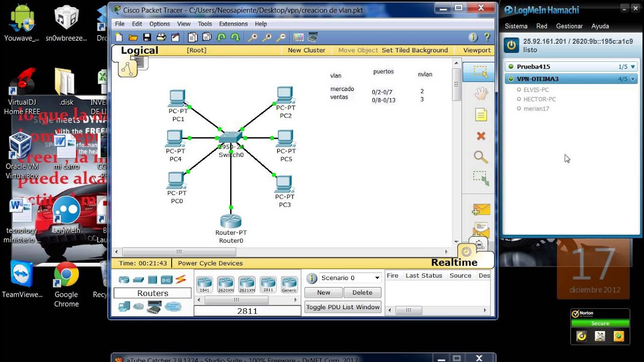The width and height of the screenshot is (644, 362).
Task: Zoom in with the plus magnifier icon
Action: [x=253, y=37]
